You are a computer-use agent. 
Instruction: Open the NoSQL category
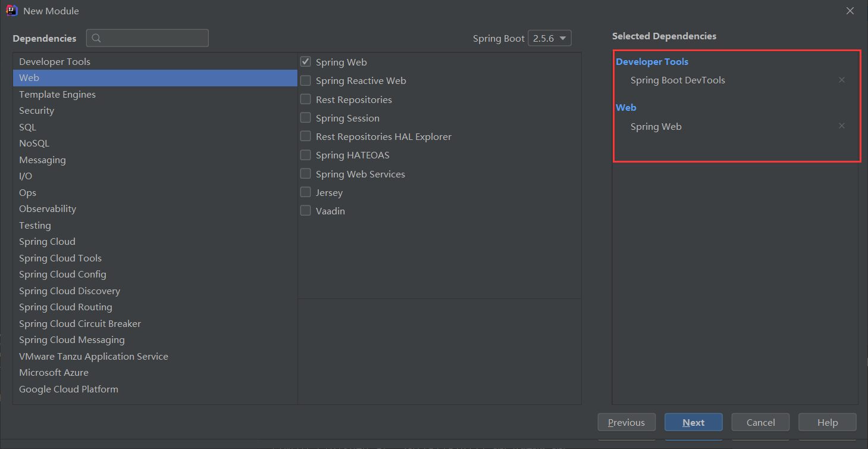pyautogui.click(x=155, y=144)
